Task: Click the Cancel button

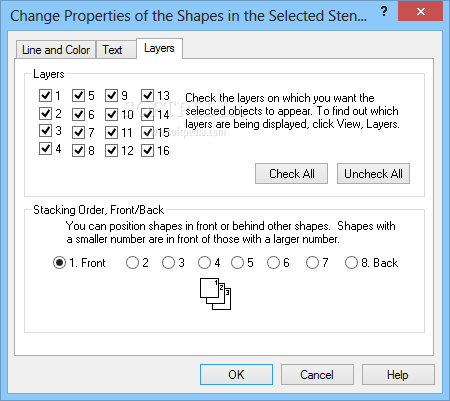Action: (317, 375)
